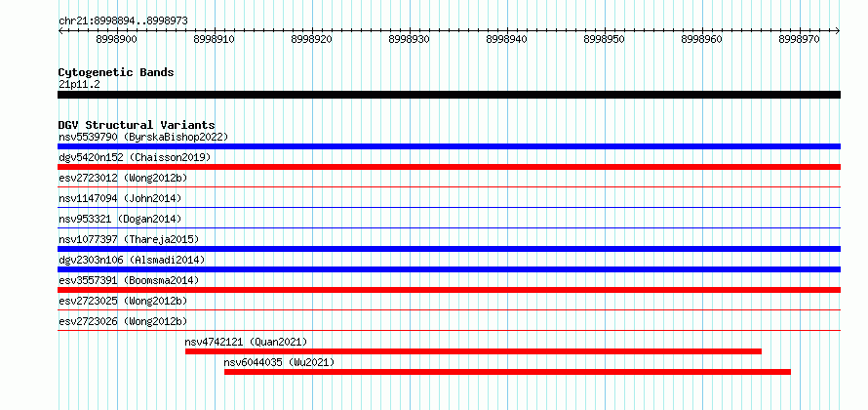Click ruler position 8998970
The width and height of the screenshot is (868, 410).
[800, 39]
